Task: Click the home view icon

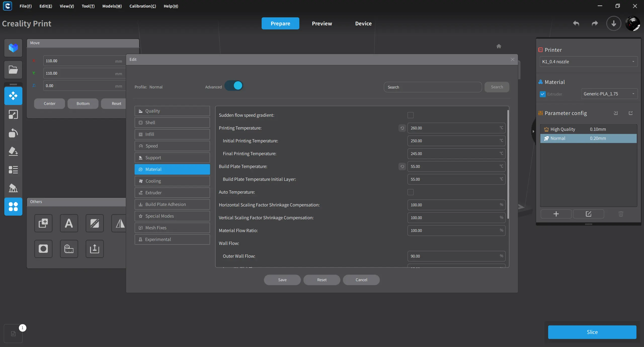Action: point(499,46)
